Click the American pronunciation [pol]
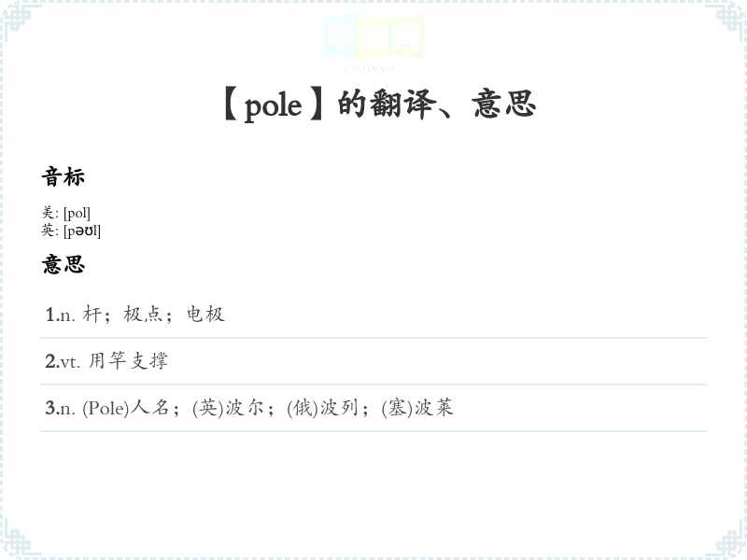The height and width of the screenshot is (560, 747). 77,213
